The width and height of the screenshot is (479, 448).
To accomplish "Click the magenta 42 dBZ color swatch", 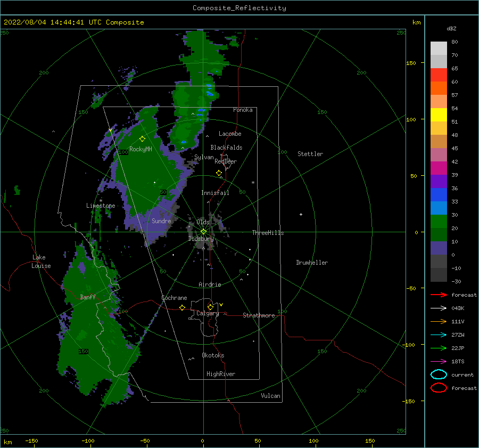I will (439, 168).
